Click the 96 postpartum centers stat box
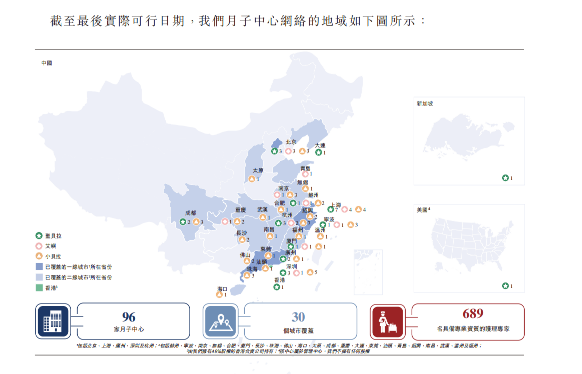 (133, 321)
